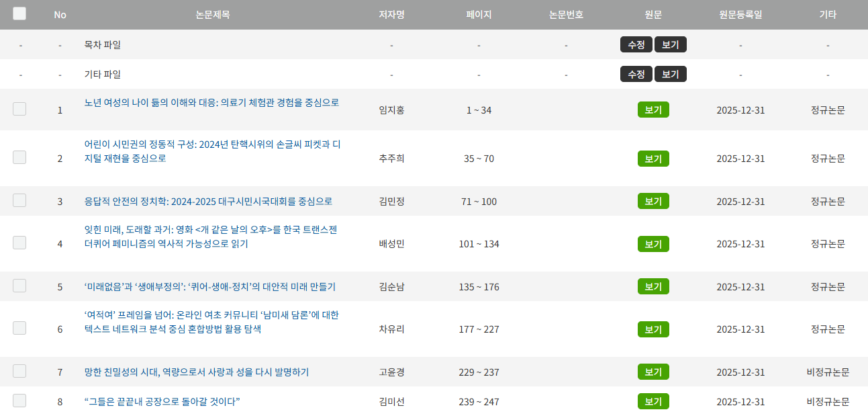Screen dimensions: 868x414
Task: Open paper "그들은 끝끝내 공장으로 돌아갈 것이다"
Action: click(x=162, y=402)
